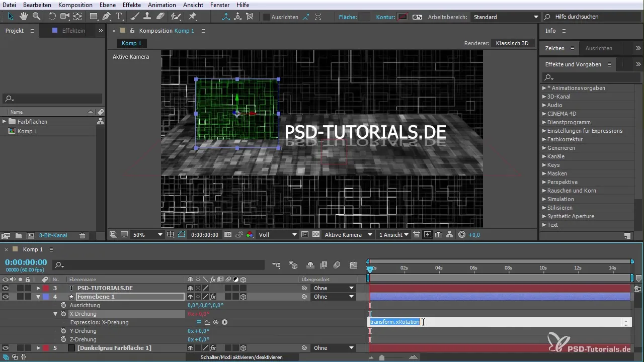Toggle the Ausrichten snapping checkbox
This screenshot has height=362, width=644.
(267, 17)
